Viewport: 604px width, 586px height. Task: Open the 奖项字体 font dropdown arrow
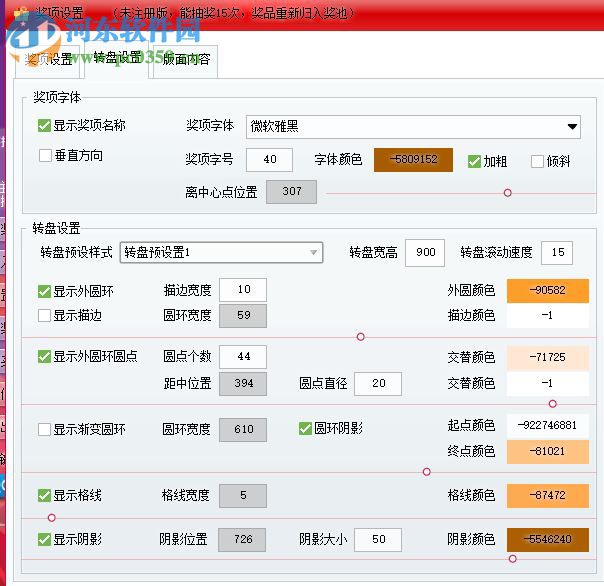(572, 127)
